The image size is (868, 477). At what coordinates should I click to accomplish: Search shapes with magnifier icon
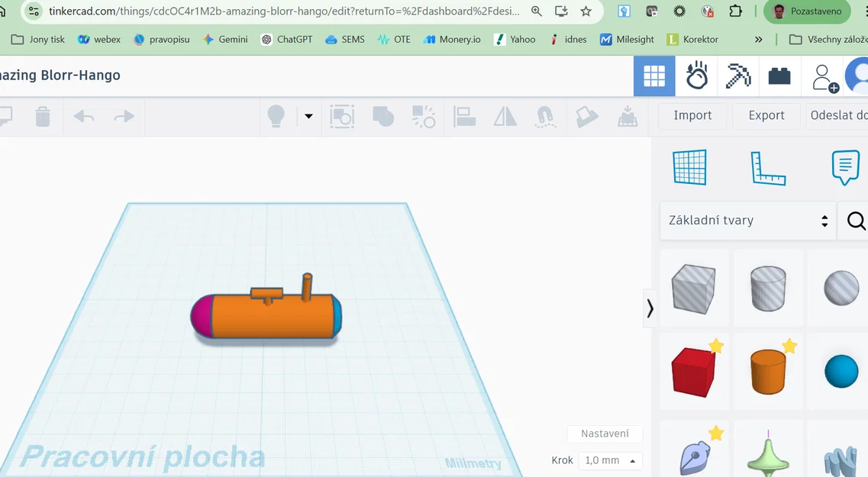pos(856,221)
